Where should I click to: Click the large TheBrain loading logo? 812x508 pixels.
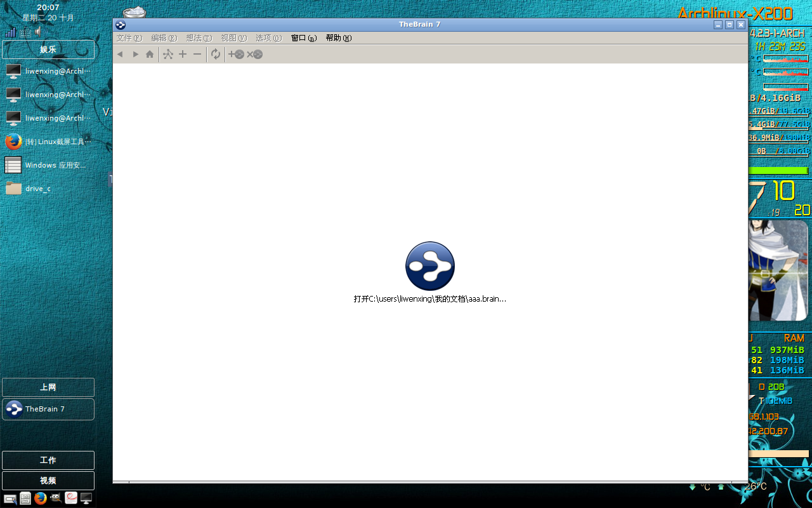[x=430, y=266]
